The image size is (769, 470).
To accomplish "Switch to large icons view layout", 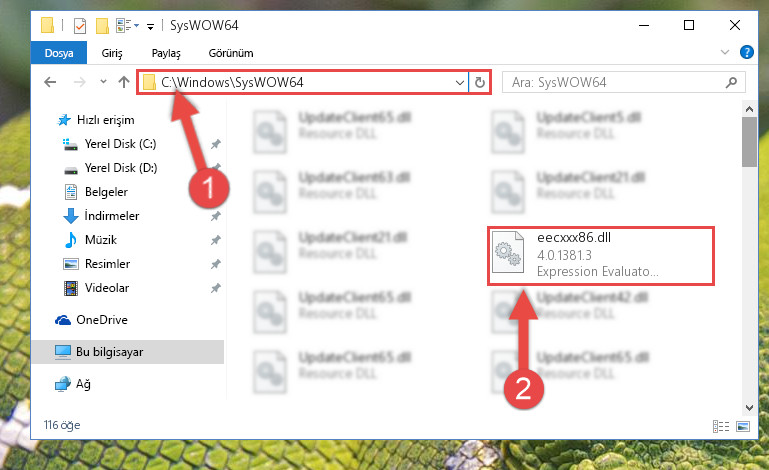I will click(x=743, y=426).
